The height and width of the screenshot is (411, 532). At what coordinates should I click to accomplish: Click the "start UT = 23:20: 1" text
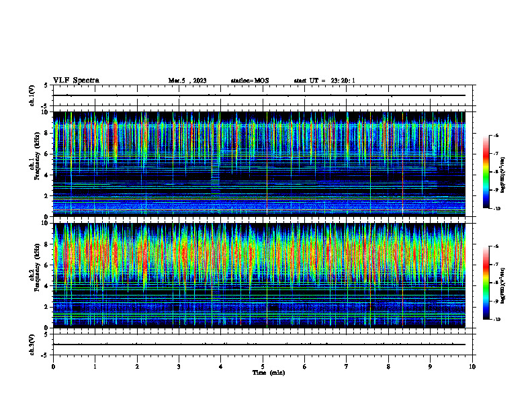pos(324,81)
